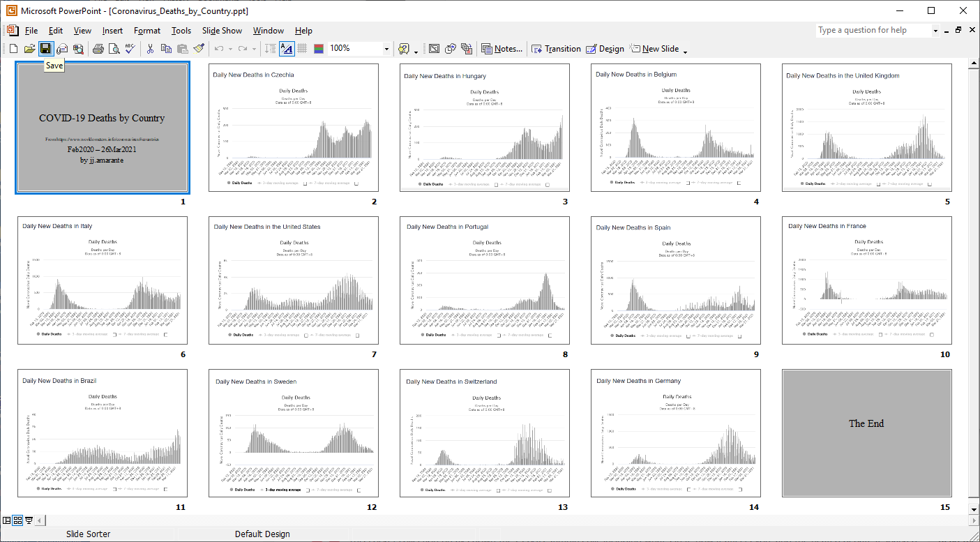
Task: Click the Expand All toolbar icon
Action: (270, 49)
